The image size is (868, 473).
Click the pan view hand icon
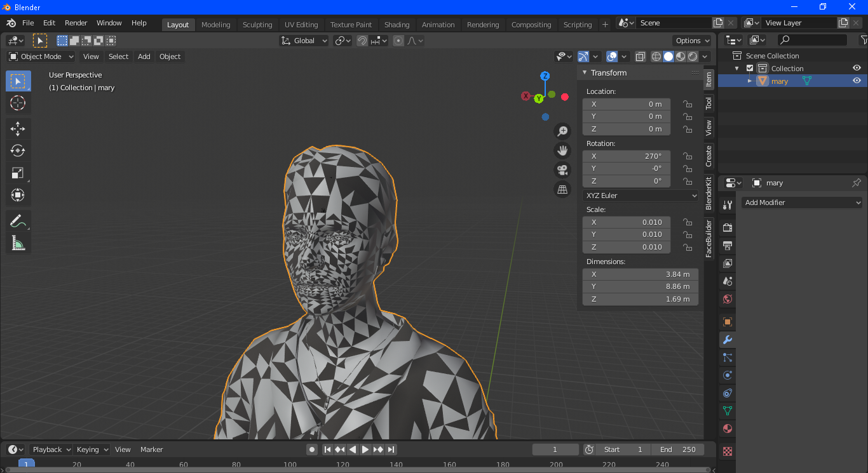[x=562, y=150]
